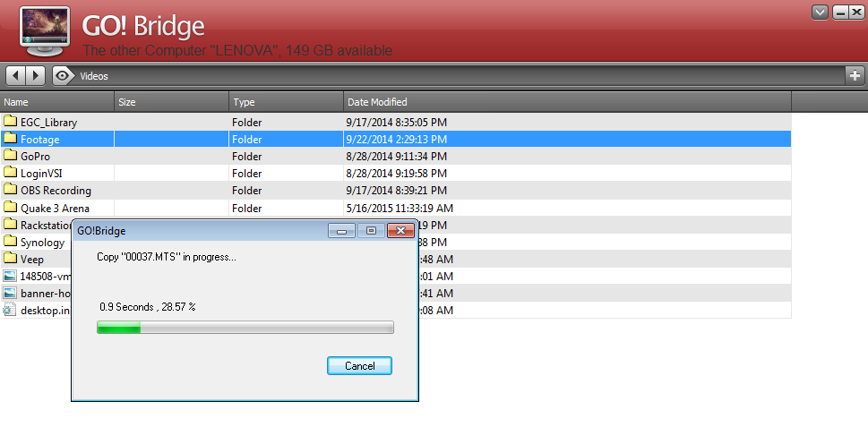The width and height of the screenshot is (868, 427).
Task: Select the banner image file icon
Action: (10, 293)
